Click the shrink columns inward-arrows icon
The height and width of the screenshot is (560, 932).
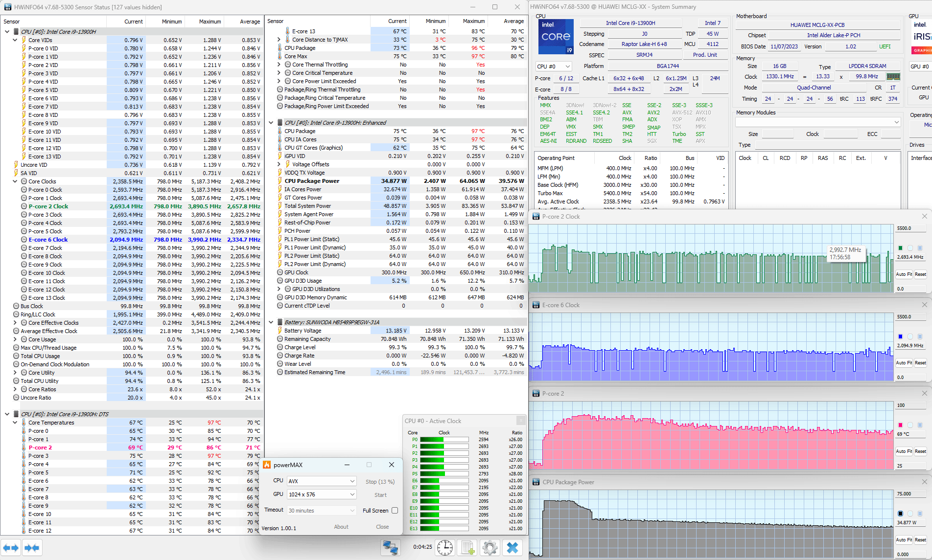32,548
